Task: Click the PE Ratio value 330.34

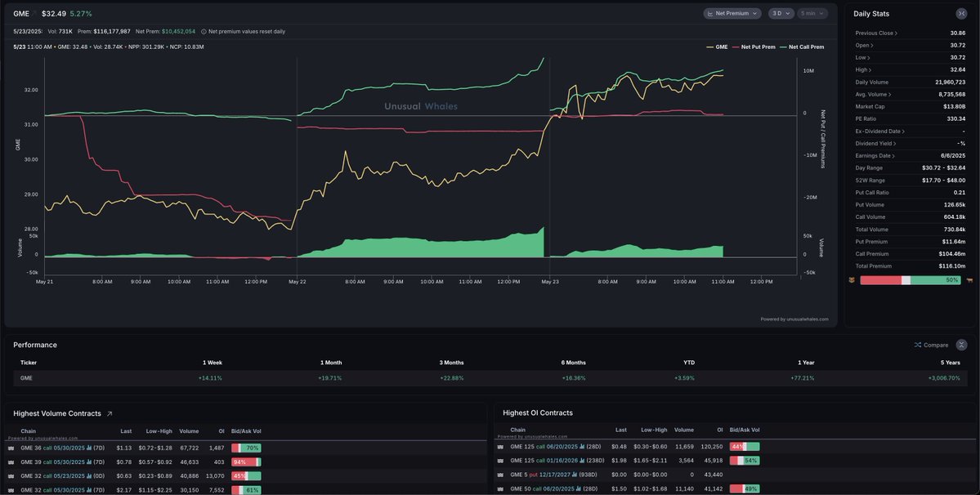Action: pyautogui.click(x=956, y=118)
